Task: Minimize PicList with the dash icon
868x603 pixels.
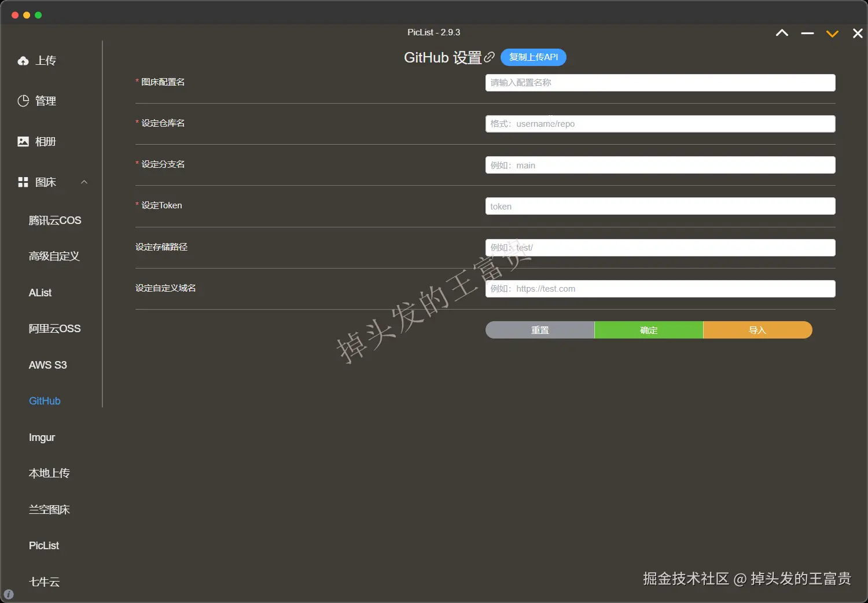Action: 807,34
